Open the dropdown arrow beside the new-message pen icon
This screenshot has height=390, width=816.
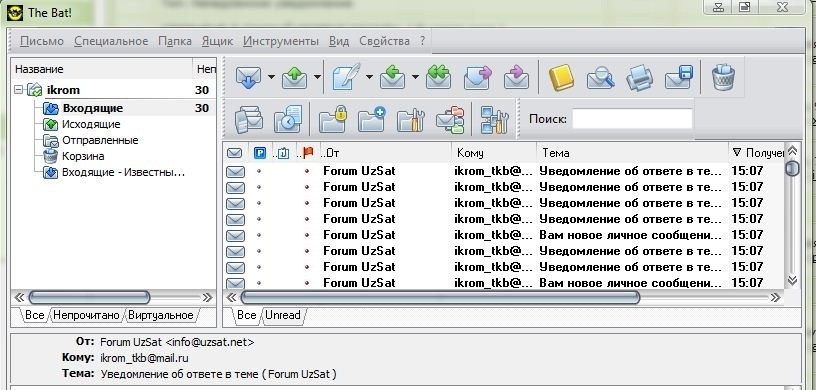click(x=369, y=77)
